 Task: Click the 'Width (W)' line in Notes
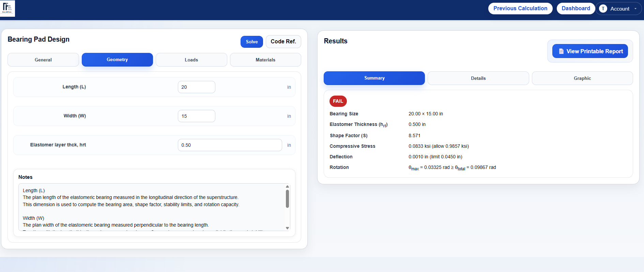[33, 218]
